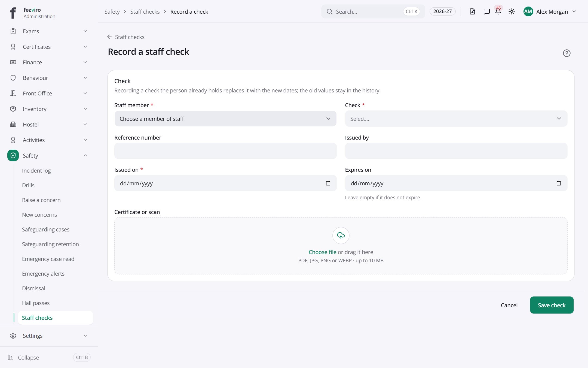Click the Finance banknote icon

click(x=13, y=62)
